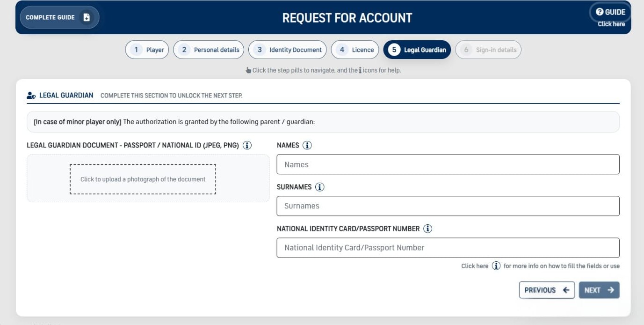This screenshot has height=325, width=644.
Task: Click the disabled Sign-in details step
Action: click(488, 50)
